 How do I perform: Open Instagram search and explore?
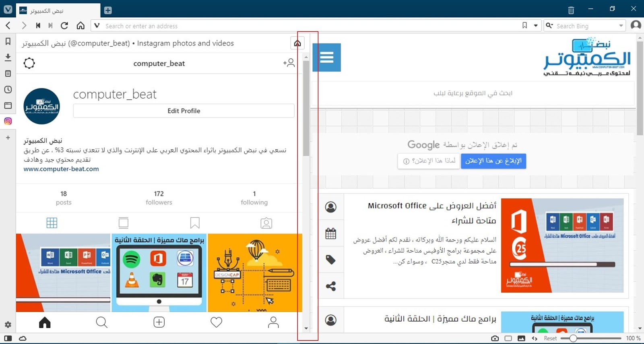pos(102,322)
